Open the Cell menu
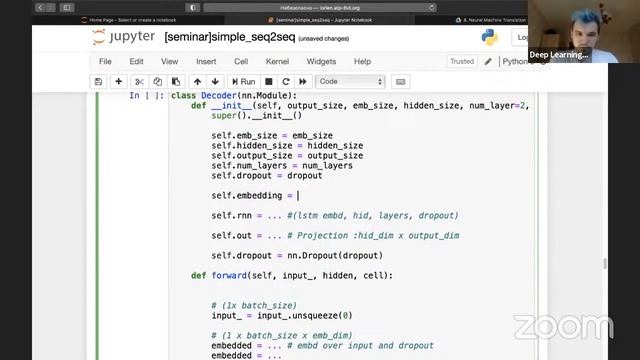Screen dimensions: 640x360 [x=241, y=62]
